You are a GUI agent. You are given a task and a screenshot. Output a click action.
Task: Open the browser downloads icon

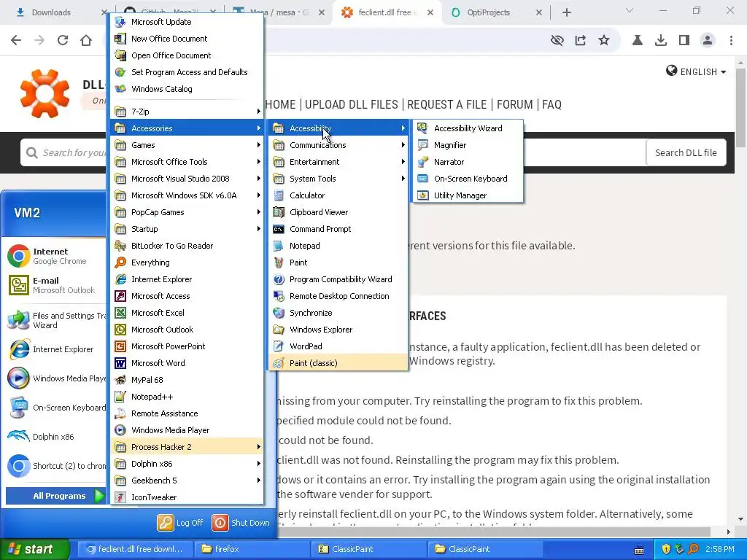click(660, 40)
